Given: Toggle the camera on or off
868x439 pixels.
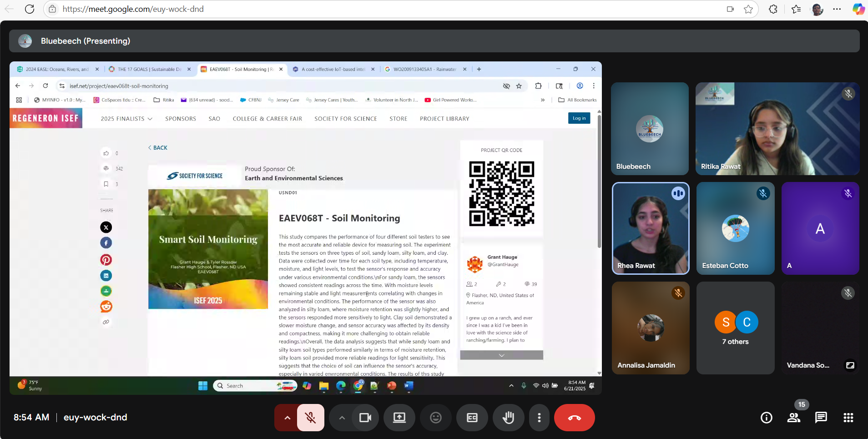Looking at the screenshot, I should [x=365, y=418].
